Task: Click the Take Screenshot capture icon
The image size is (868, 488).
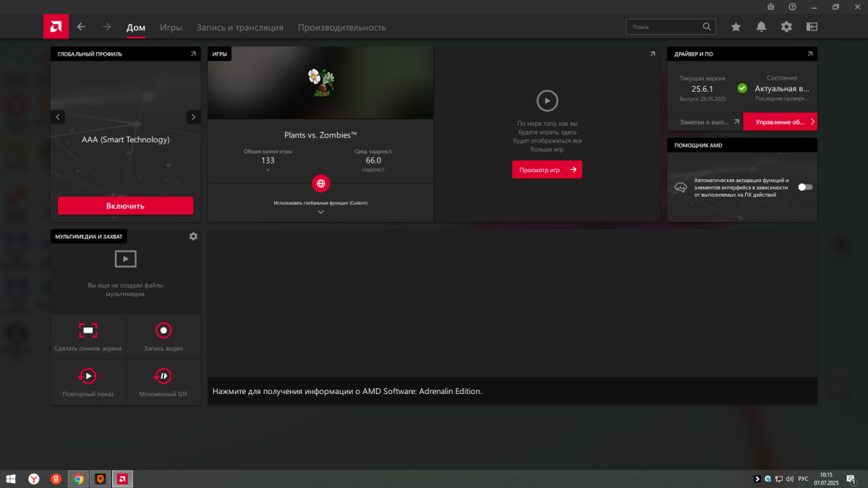Action: coord(88,331)
